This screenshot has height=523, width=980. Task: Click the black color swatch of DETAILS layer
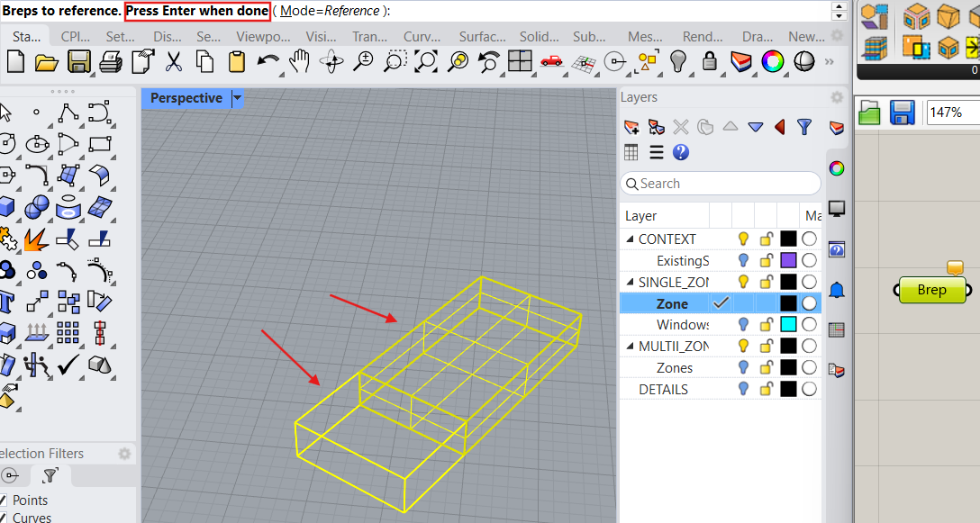788,389
